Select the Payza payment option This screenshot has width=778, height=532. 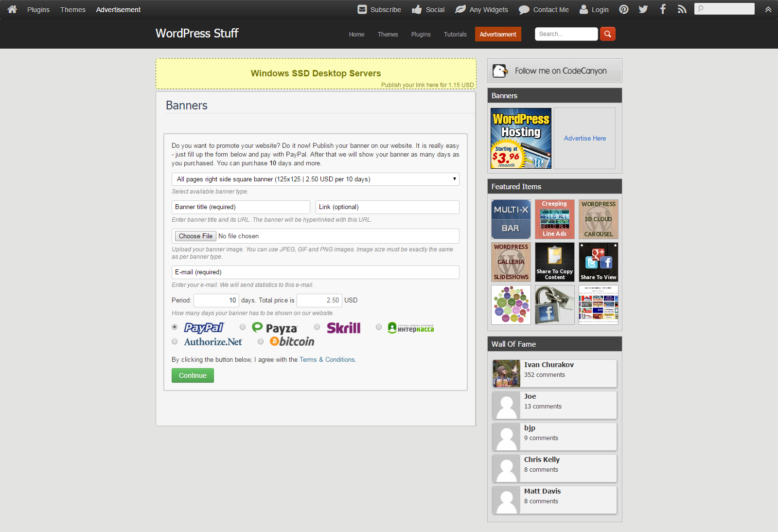pyautogui.click(x=243, y=327)
